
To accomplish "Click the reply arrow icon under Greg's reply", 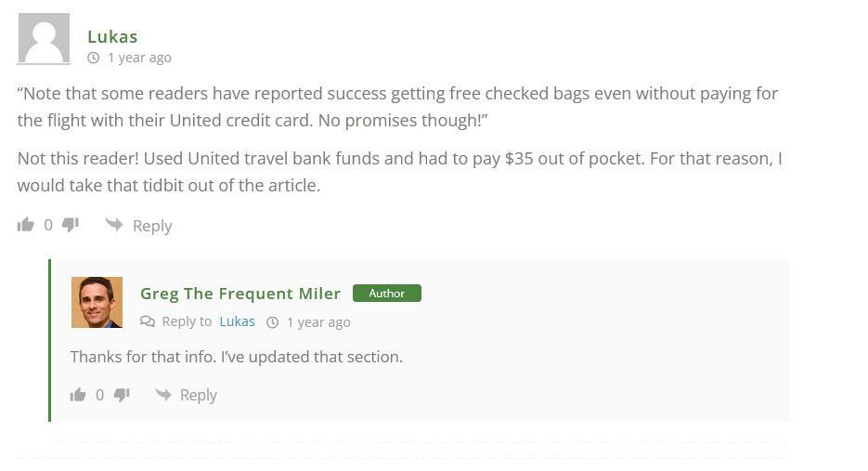I will [163, 394].
